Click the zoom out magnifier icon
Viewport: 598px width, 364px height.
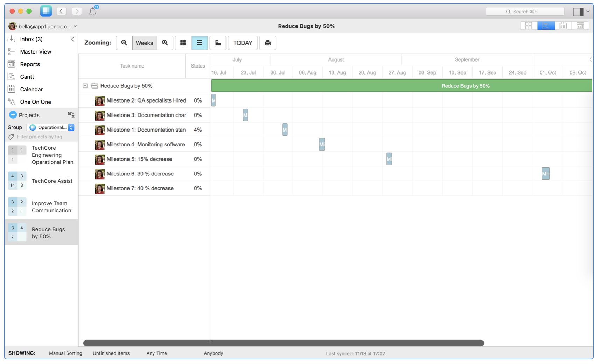124,43
